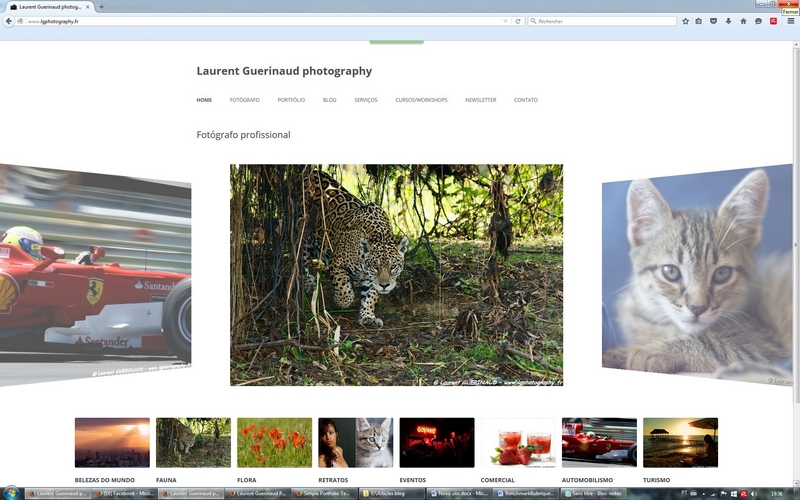
Task: Open the red-lit concert events thumbnail
Action: [437, 442]
